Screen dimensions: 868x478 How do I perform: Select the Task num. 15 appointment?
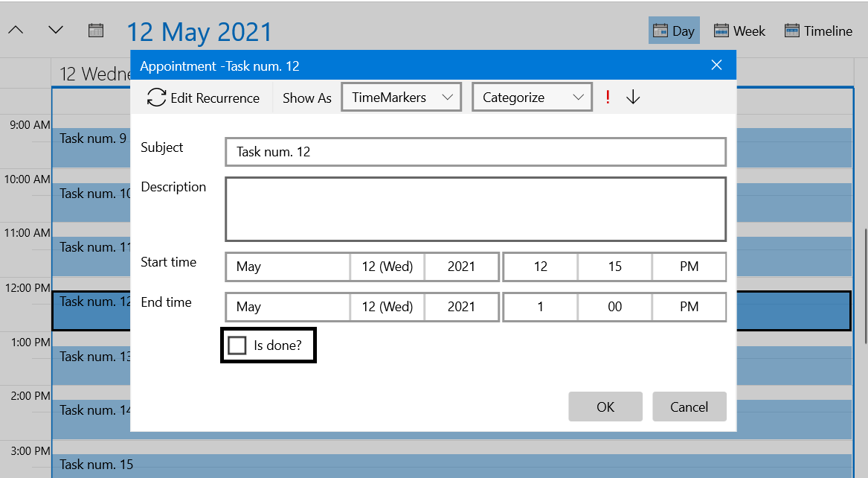click(x=97, y=464)
